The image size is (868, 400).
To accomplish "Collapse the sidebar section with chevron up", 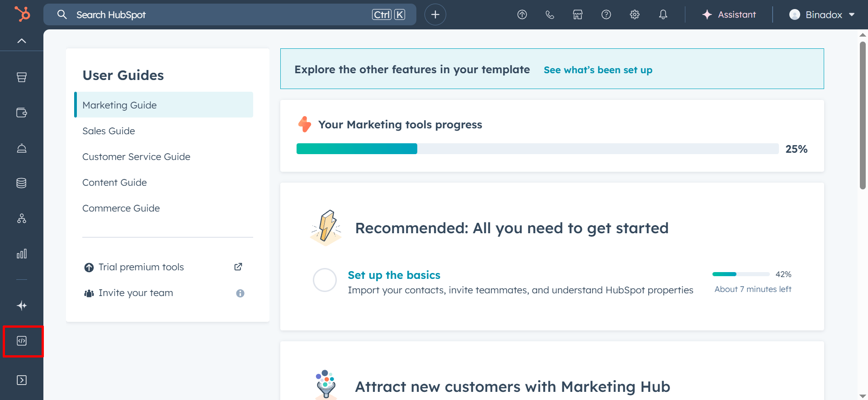I will [22, 41].
